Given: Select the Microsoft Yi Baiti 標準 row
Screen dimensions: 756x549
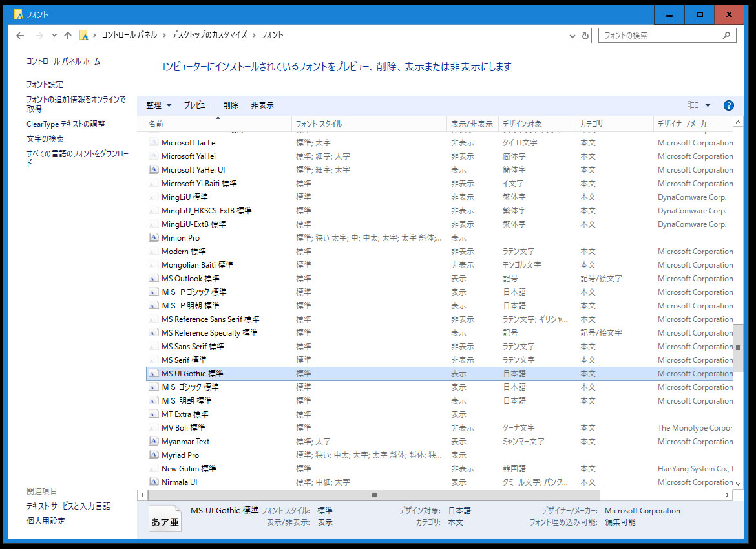Looking at the screenshot, I should 439,183.
